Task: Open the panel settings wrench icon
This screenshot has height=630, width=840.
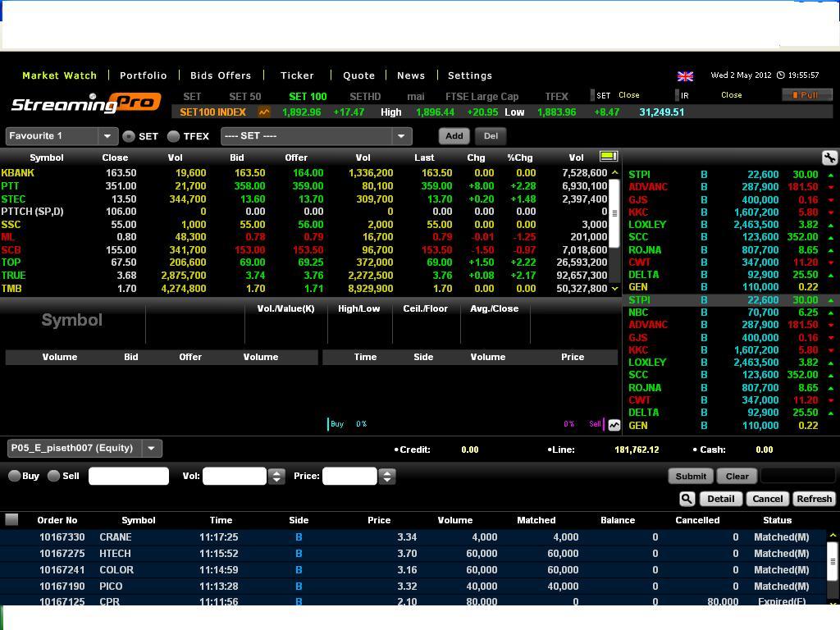Action: tap(830, 157)
